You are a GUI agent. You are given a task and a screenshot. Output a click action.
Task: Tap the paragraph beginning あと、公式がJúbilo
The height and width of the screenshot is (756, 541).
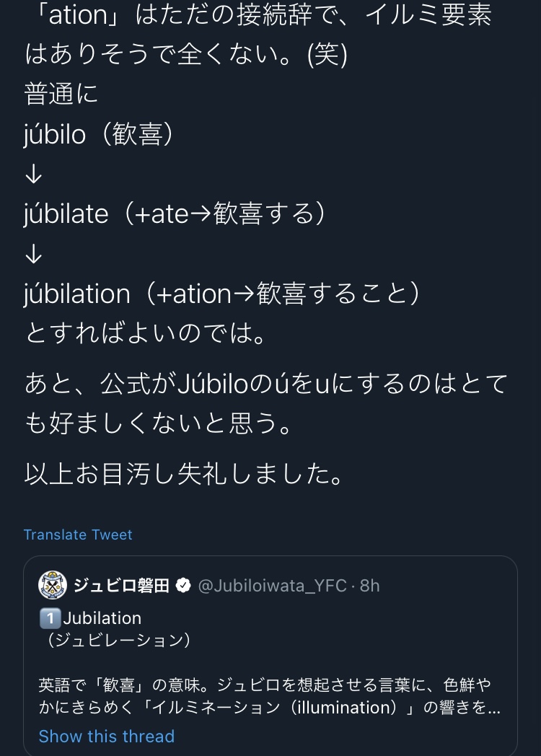tap(266, 403)
